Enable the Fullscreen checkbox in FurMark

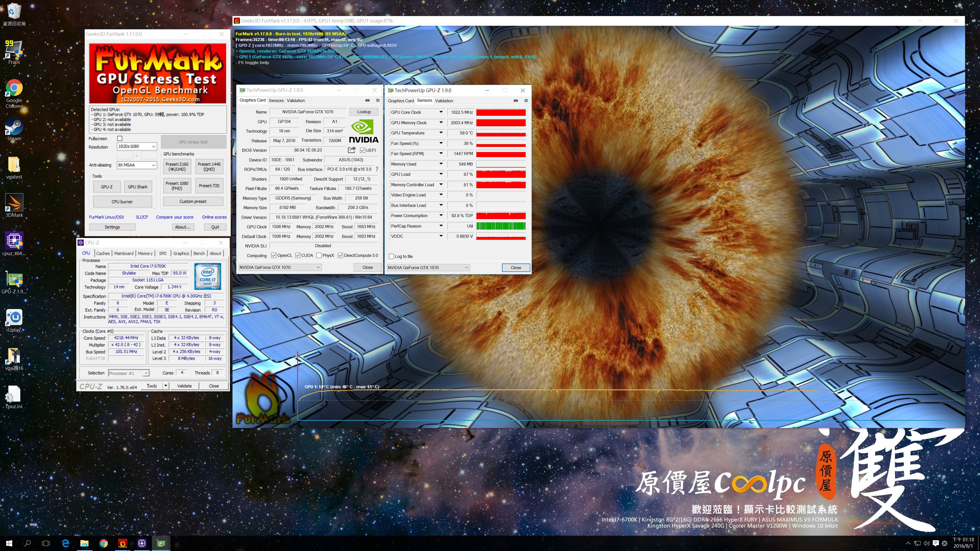(x=120, y=139)
